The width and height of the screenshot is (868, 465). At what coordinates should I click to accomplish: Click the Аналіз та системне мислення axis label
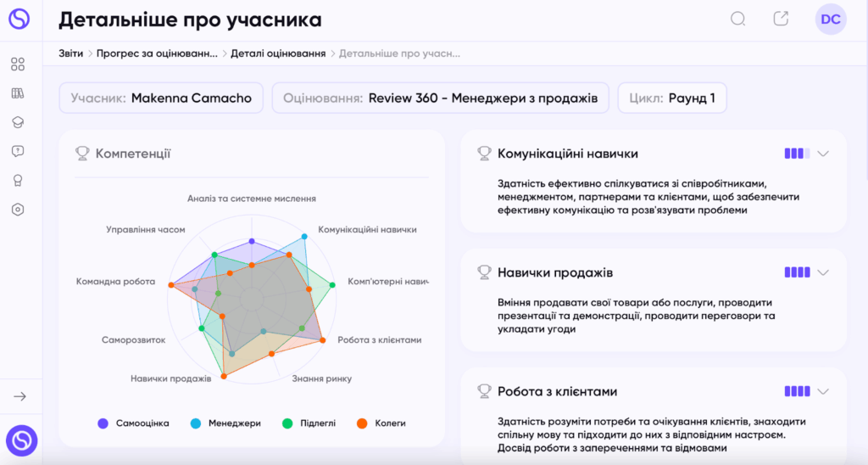(x=251, y=199)
